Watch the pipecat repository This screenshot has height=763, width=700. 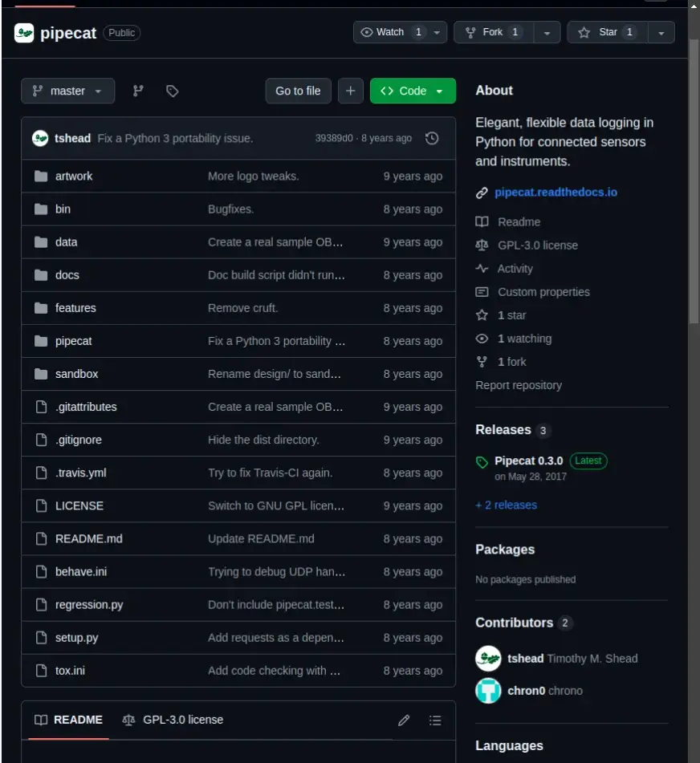(393, 32)
